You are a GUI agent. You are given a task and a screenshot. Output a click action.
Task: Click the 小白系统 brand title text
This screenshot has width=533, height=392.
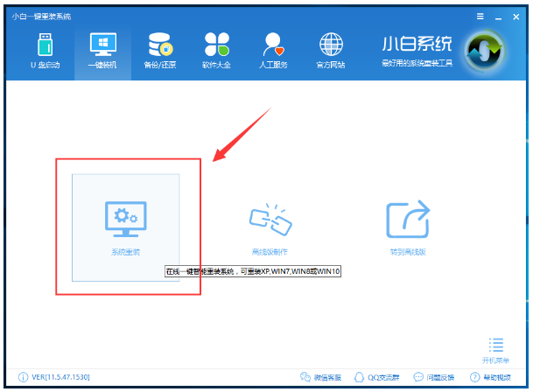[x=417, y=44]
